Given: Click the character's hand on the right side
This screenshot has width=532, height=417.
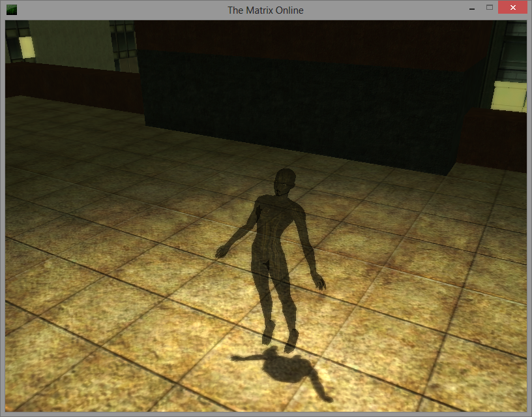Looking at the screenshot, I should coord(319,282).
